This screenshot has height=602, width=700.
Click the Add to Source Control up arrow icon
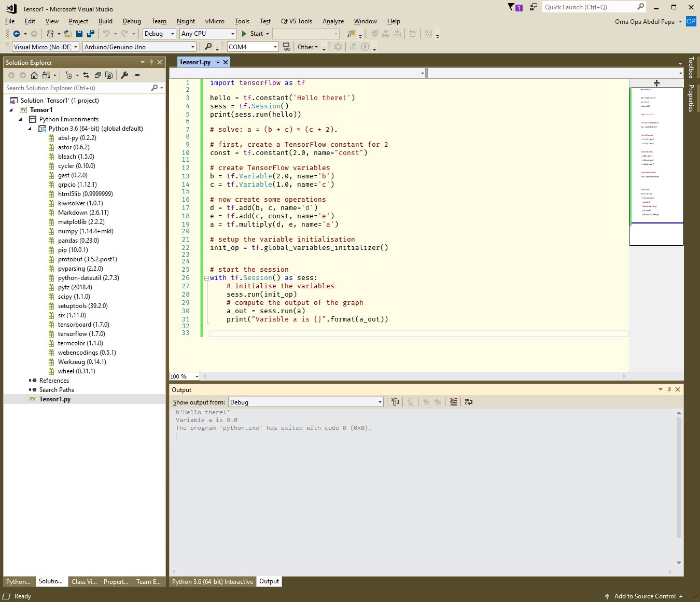coord(607,596)
